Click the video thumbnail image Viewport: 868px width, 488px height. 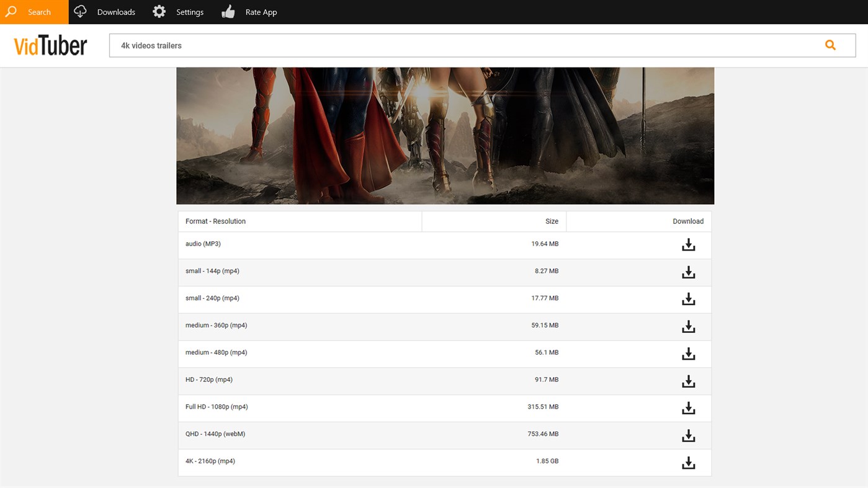click(x=445, y=136)
